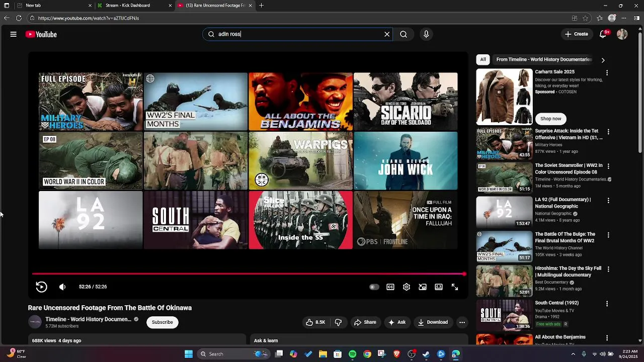Open options for Hiroshima documentary video
644x362 pixels.
608,269
